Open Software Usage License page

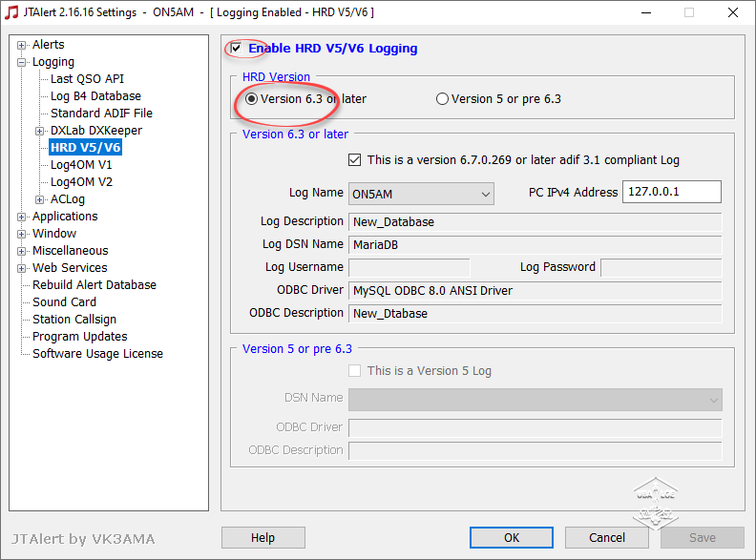click(x=97, y=353)
